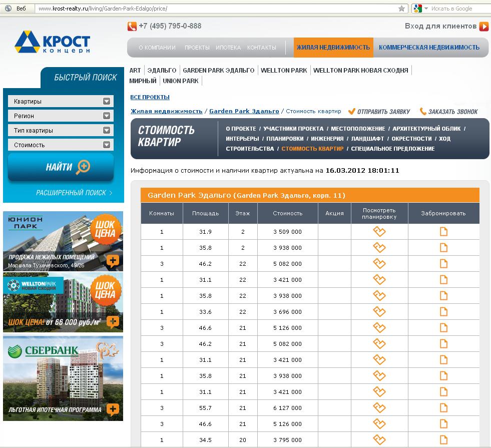Follow the Жилая недвижимость breadcrumb link
The height and width of the screenshot is (448, 491).
point(167,111)
